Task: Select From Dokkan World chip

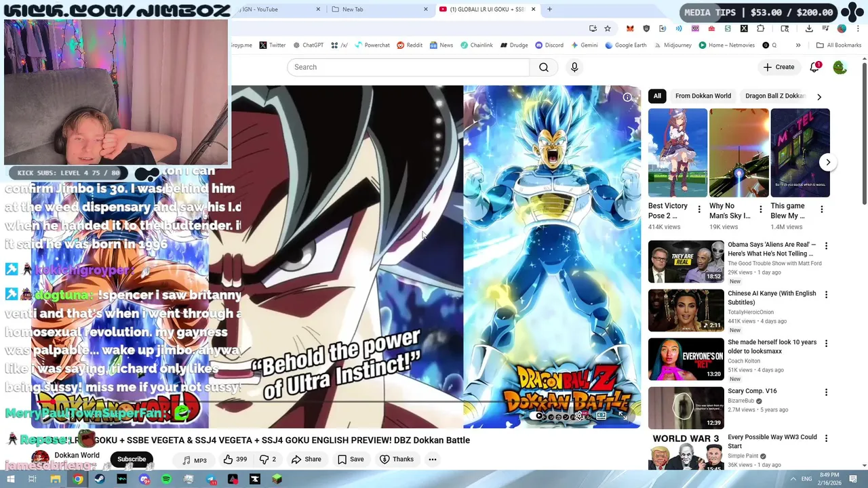Action: [x=703, y=96]
